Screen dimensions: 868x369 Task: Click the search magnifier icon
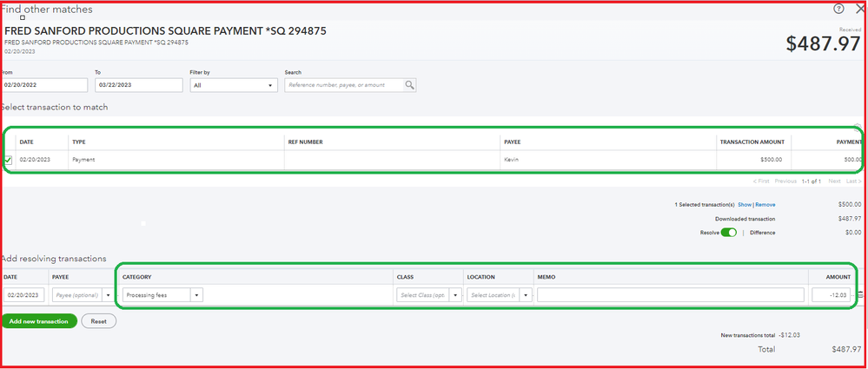409,85
